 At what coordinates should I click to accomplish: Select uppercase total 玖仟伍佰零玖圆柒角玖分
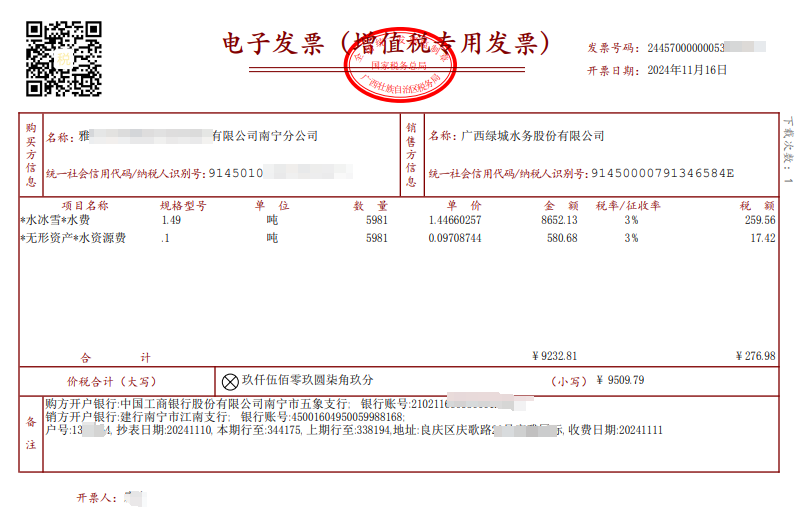308,380
